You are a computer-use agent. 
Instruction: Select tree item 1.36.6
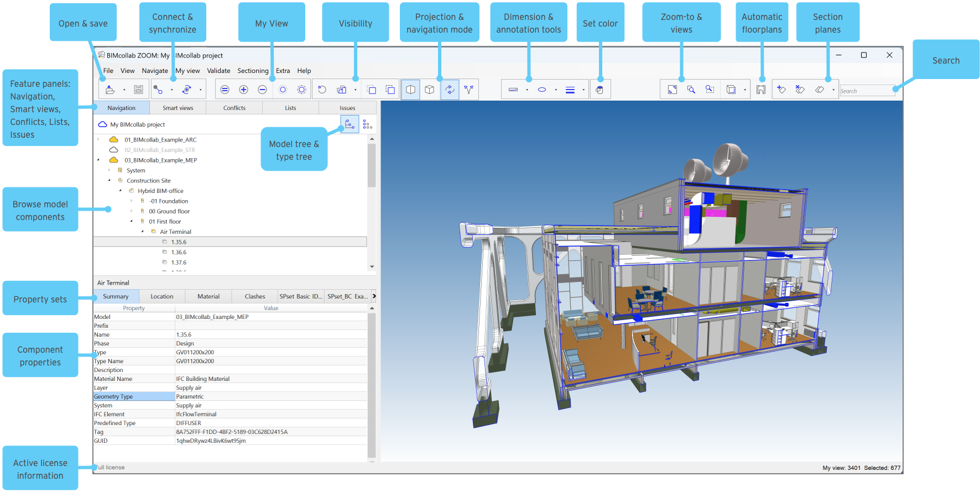coord(179,252)
